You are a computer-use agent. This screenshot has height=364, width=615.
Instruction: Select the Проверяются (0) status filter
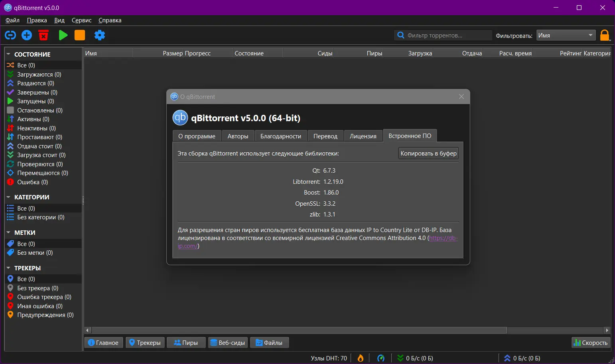pos(43,164)
